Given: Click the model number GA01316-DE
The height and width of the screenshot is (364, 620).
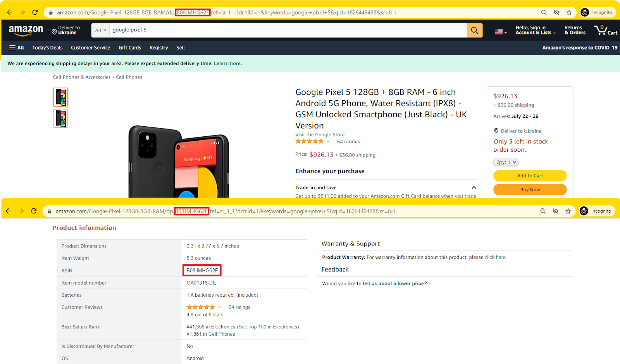Looking at the screenshot, I should (x=201, y=283).
